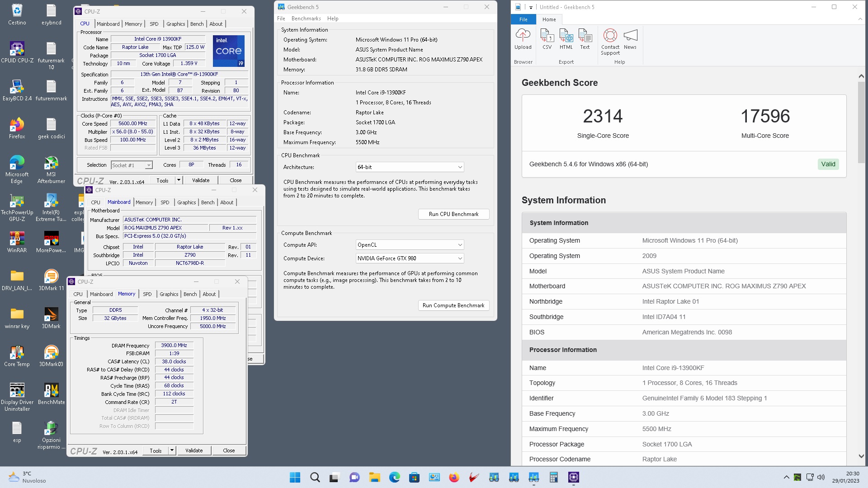Open Compute API dropdown
Screen dimensions: 868x488
pyautogui.click(x=410, y=245)
